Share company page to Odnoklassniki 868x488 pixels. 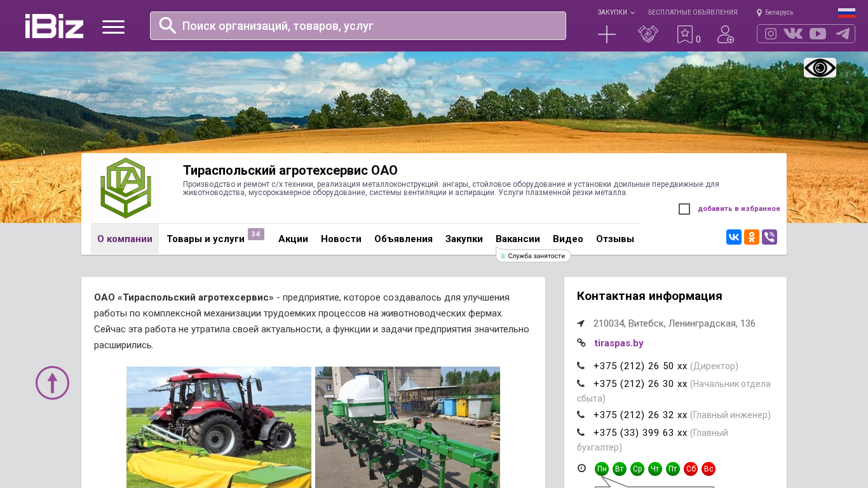752,237
